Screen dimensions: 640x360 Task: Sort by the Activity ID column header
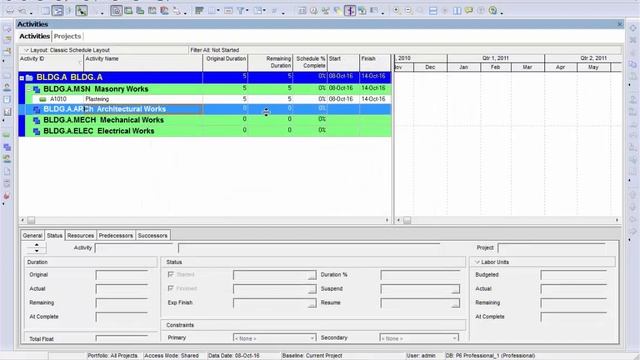[x=51, y=62]
